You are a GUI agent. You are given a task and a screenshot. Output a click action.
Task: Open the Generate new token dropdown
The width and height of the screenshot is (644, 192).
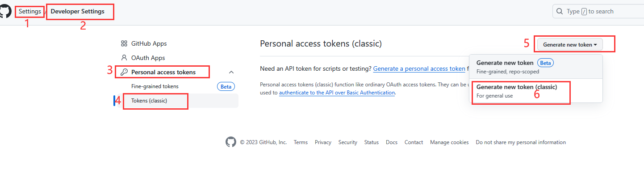[570, 44]
